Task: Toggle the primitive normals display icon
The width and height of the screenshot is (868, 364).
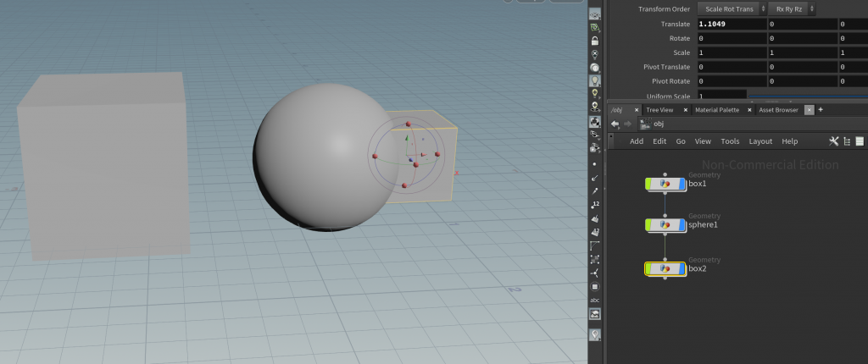Action: coord(594,218)
